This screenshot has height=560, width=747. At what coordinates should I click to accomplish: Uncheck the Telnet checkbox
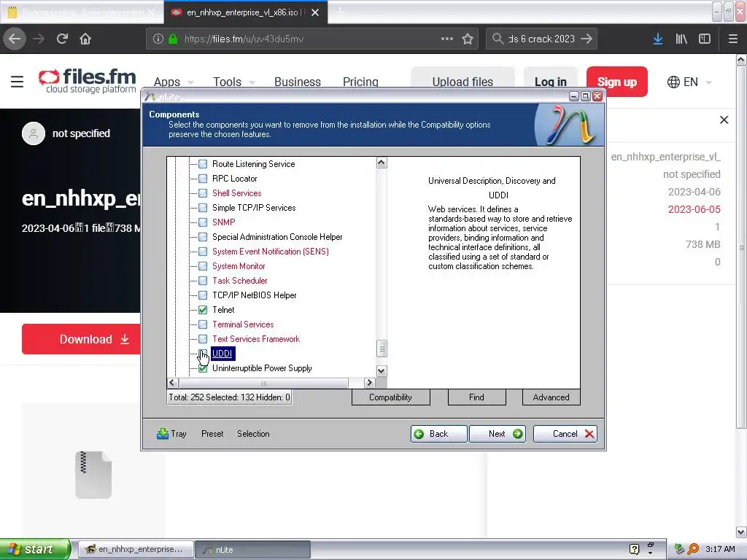click(203, 310)
